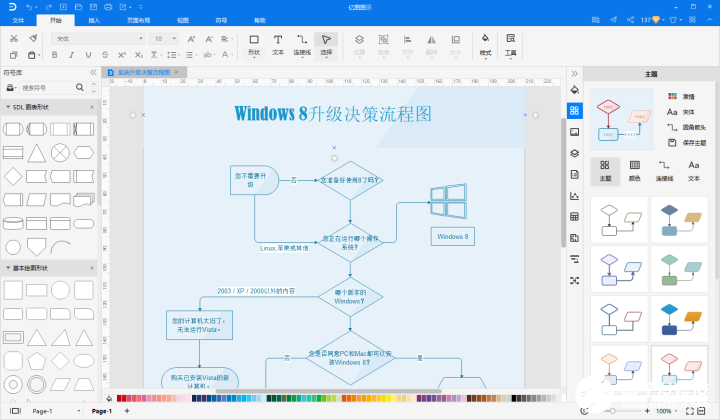Click the zoom slider handle in status bar
Viewport: 720px width, 420px height.
pos(613,411)
